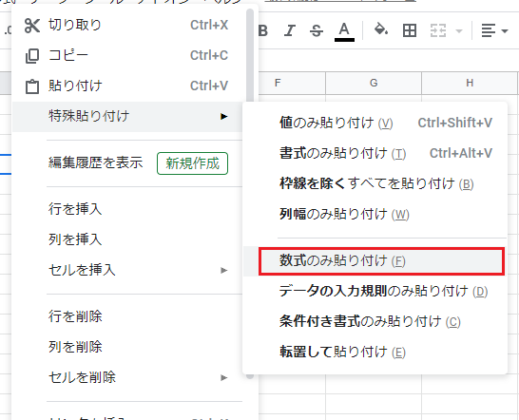Image resolution: width=519 pixels, height=420 pixels.
Task: Expand the merge cells dropdown arrow
Action: [x=459, y=31]
